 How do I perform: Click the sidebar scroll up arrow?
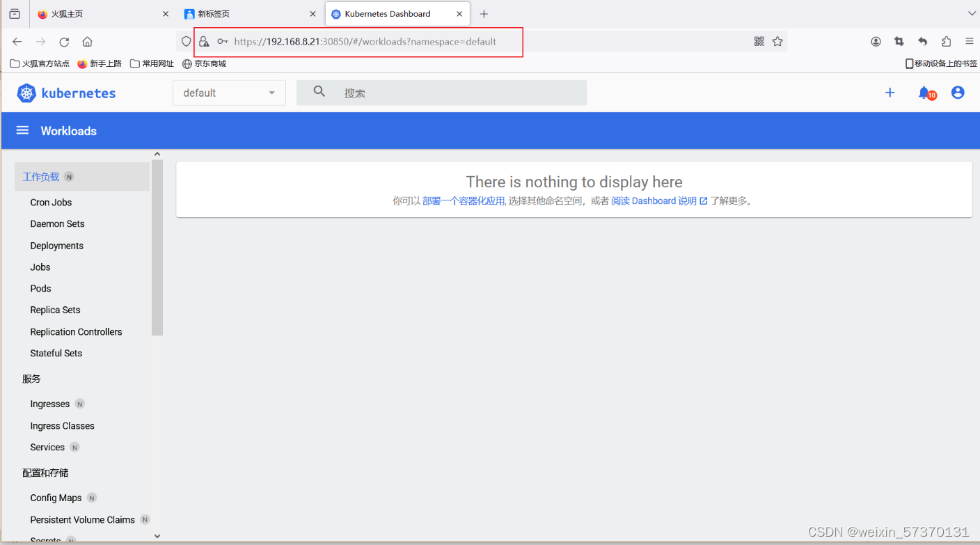(157, 154)
